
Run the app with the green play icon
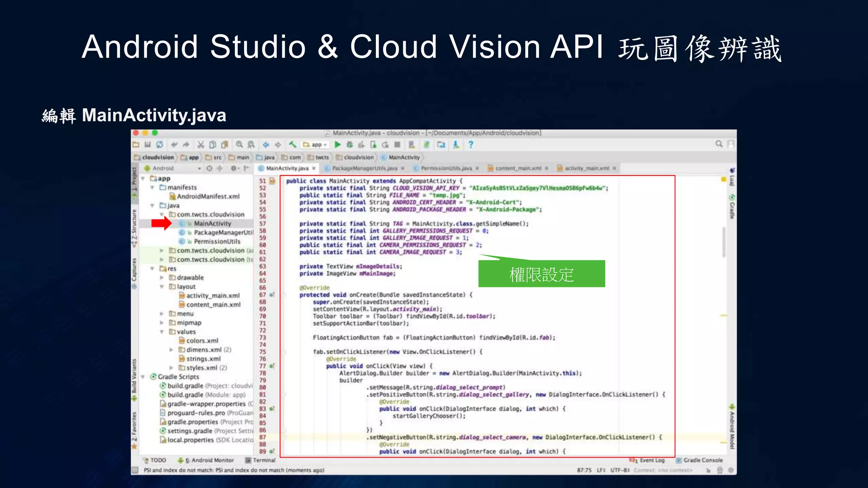click(x=338, y=144)
